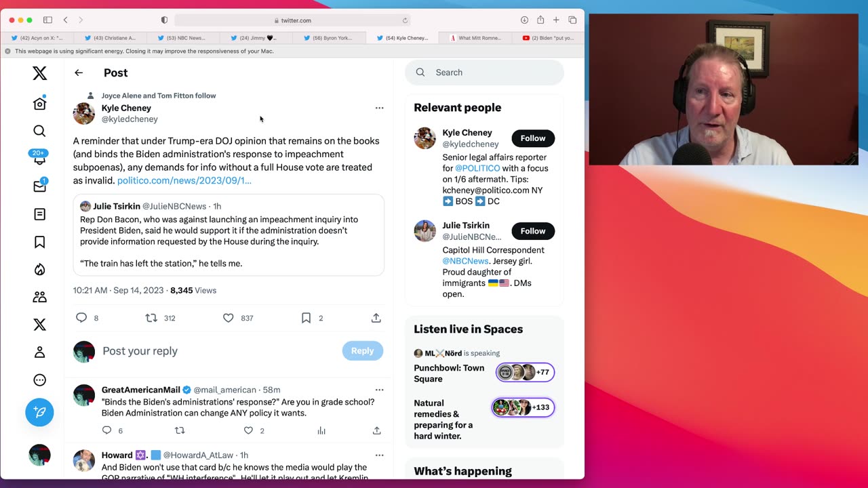Go to Home timeline icon
868x488 pixels.
pos(39,103)
